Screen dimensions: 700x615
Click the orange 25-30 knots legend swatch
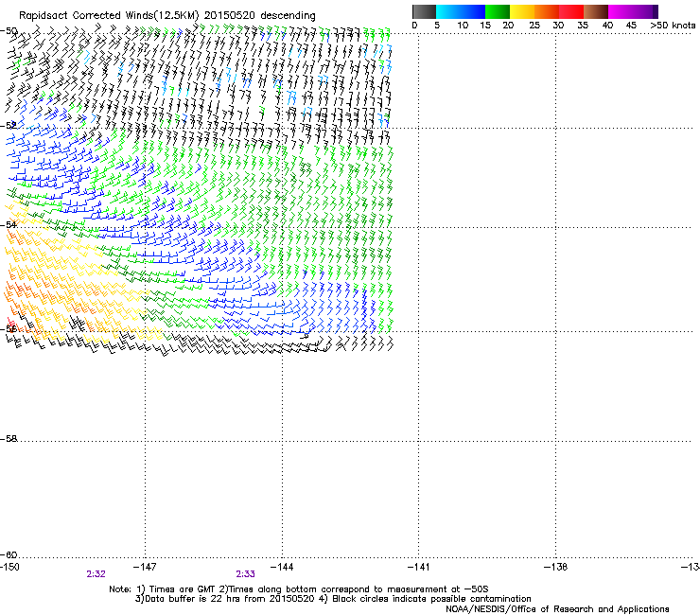547,11
